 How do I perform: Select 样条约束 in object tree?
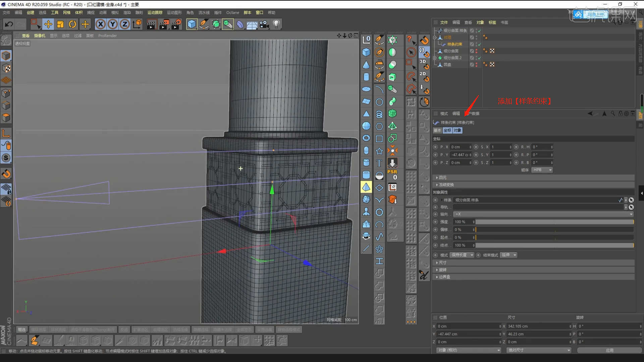[x=454, y=44]
